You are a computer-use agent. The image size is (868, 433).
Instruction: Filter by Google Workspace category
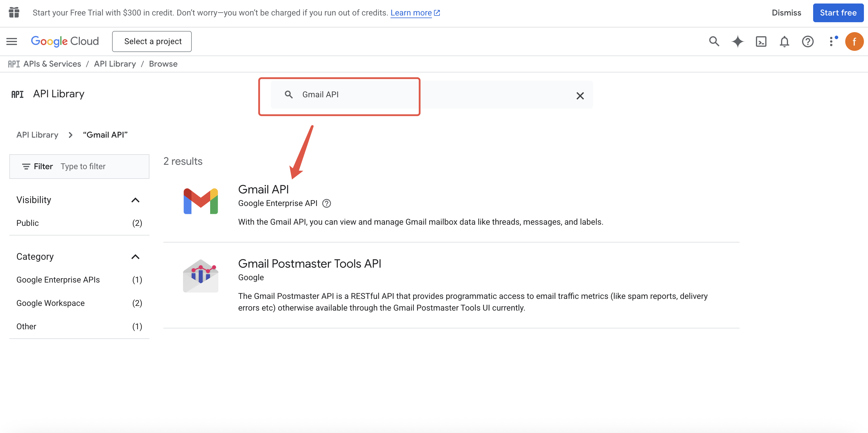(x=79, y=303)
